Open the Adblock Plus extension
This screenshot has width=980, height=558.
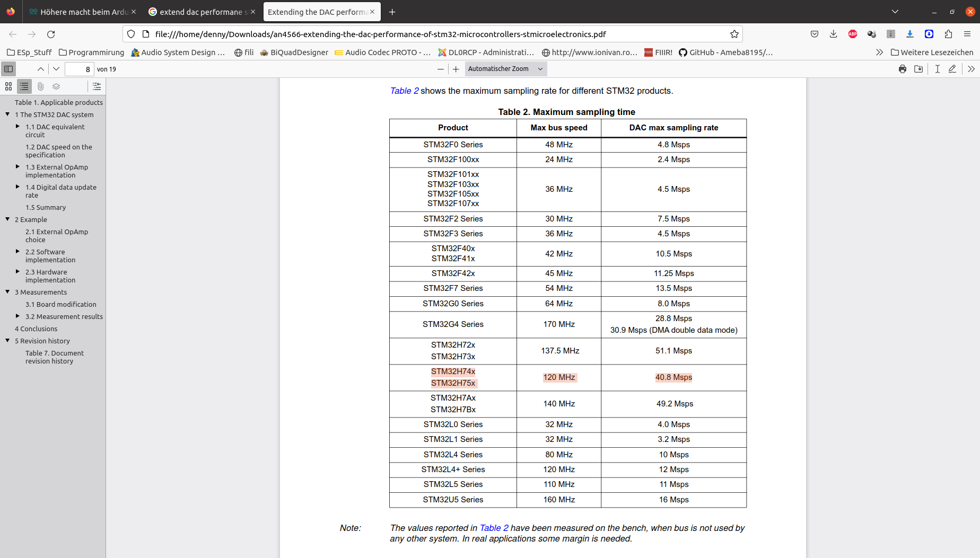(x=853, y=34)
